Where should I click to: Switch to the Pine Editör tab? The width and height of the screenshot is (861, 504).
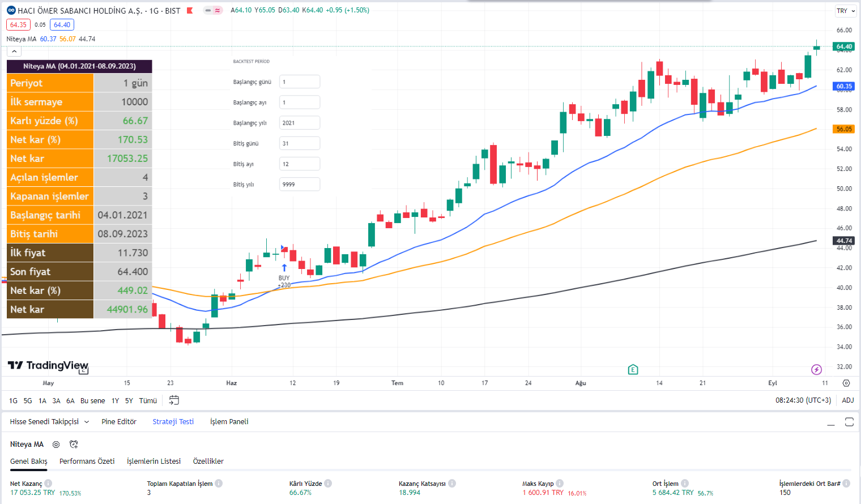[x=119, y=422]
